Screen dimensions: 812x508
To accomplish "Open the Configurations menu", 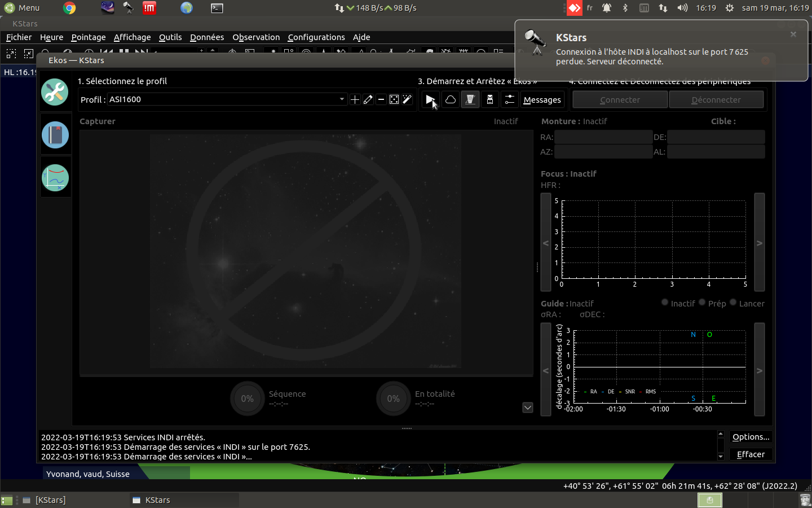I will click(316, 37).
